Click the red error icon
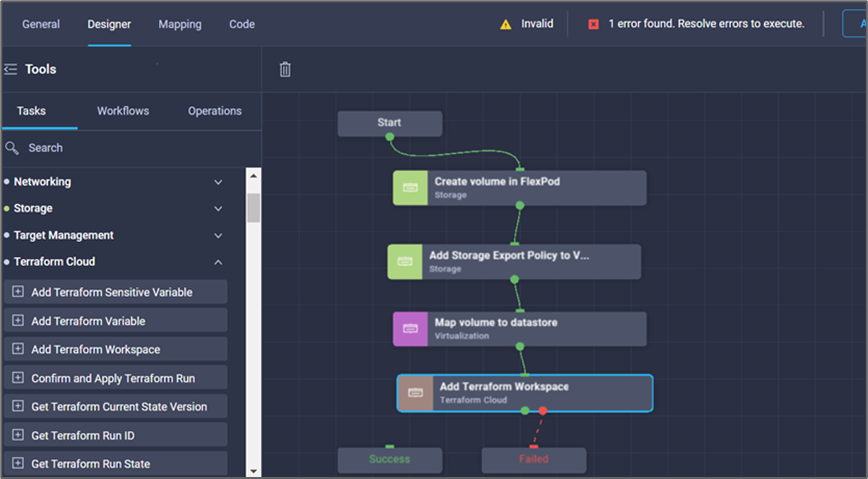 coord(593,24)
